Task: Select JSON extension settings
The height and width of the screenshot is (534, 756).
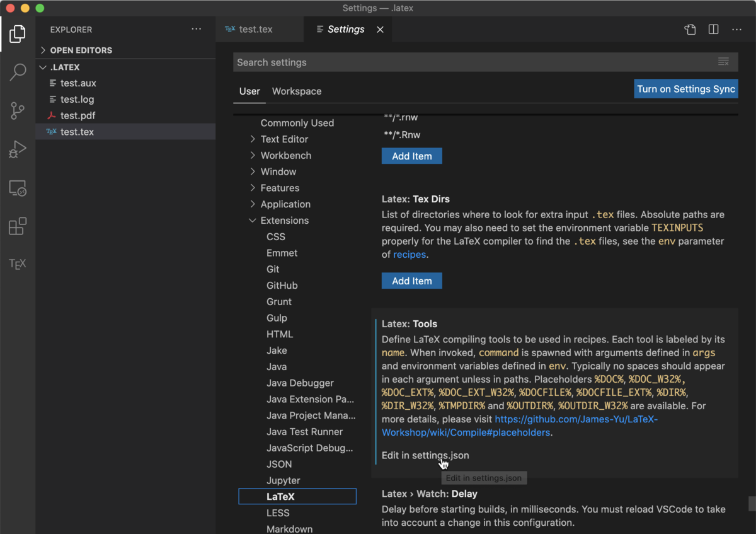Action: 279,464
